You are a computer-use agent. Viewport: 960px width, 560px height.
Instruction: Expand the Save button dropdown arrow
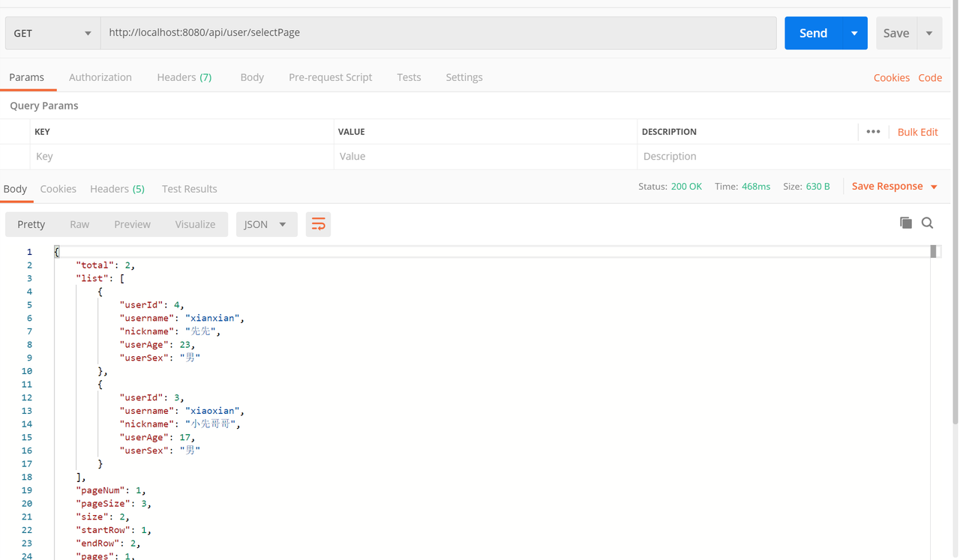(x=929, y=33)
